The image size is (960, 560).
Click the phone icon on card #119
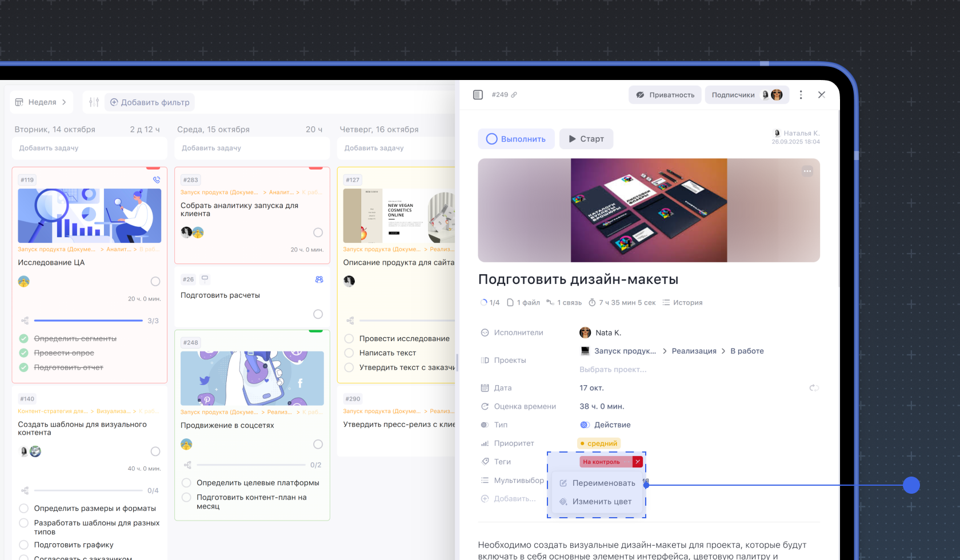(156, 179)
